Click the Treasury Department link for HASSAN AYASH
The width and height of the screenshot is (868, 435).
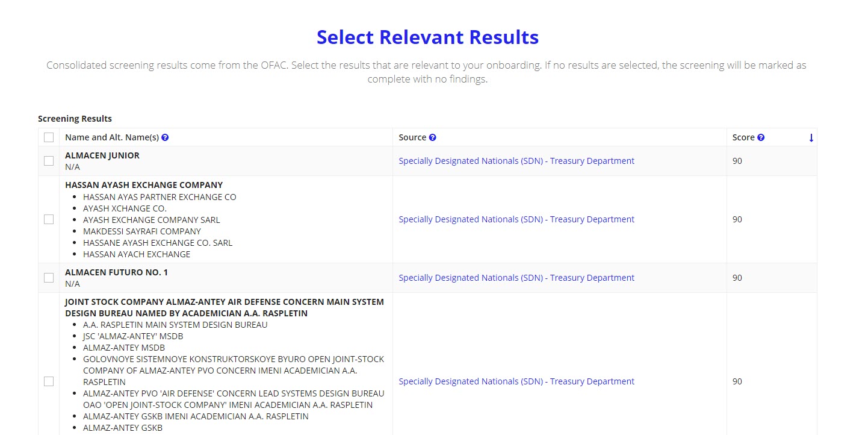pyautogui.click(x=516, y=219)
